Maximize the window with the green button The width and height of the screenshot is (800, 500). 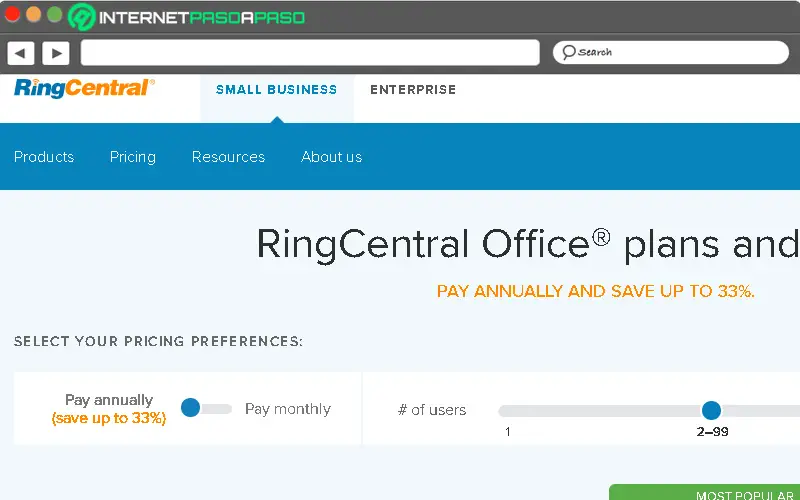(55, 15)
